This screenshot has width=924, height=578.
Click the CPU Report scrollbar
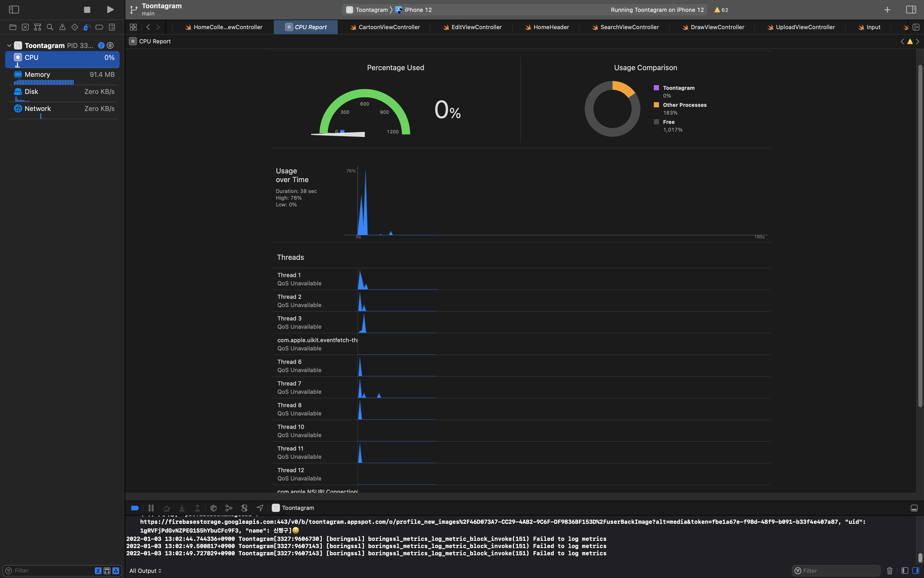point(920,236)
